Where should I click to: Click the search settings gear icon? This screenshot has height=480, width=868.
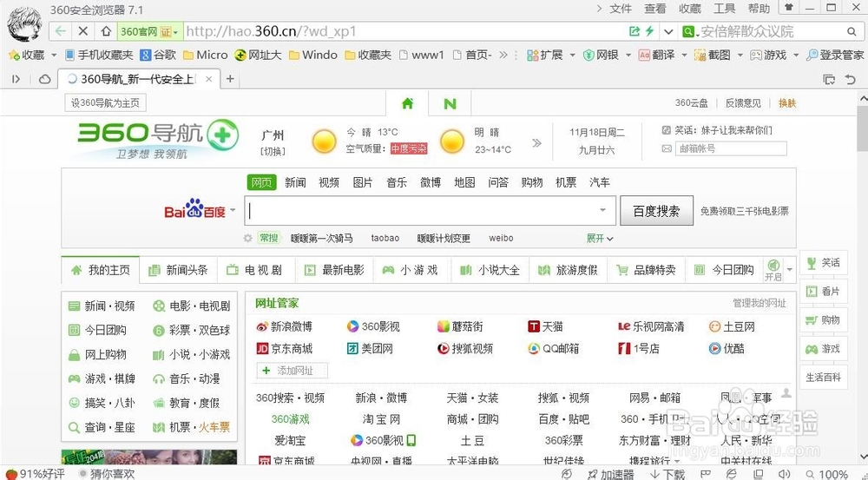coord(248,238)
